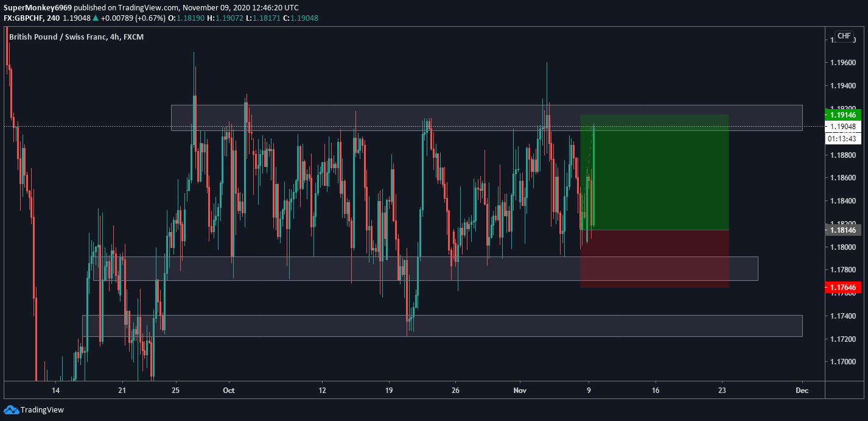This screenshot has width=868, height=421.
Task: Click the SuperMonkey6969 author name
Action: coord(38,7)
